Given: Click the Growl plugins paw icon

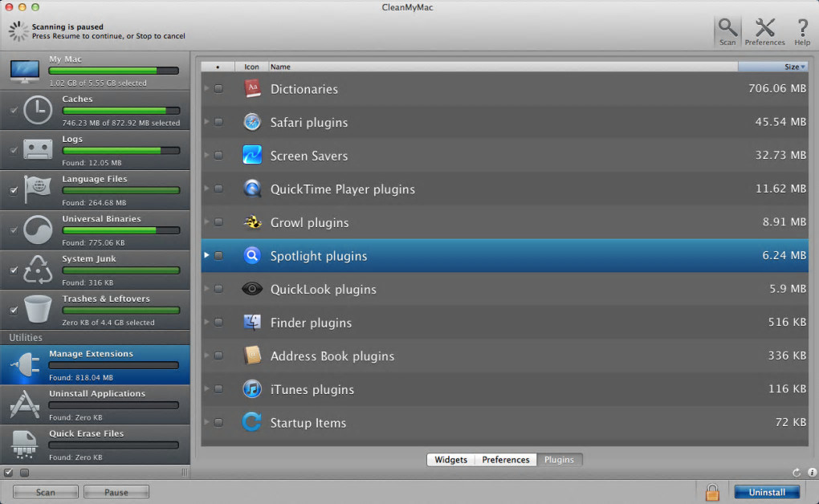Looking at the screenshot, I should point(252,222).
